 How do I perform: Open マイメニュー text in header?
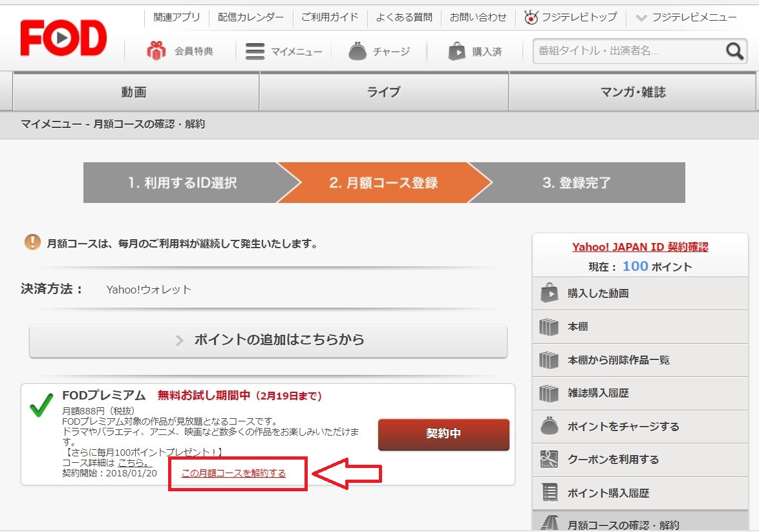296,51
